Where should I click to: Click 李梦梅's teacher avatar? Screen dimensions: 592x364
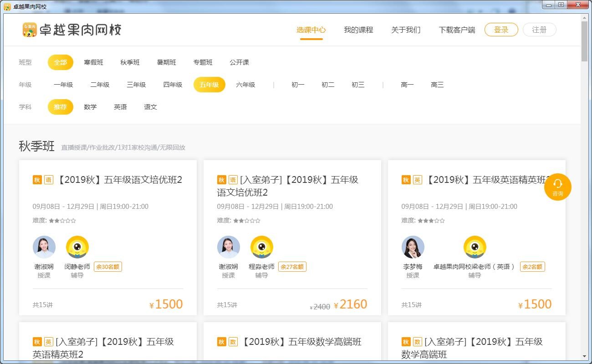[x=413, y=246]
